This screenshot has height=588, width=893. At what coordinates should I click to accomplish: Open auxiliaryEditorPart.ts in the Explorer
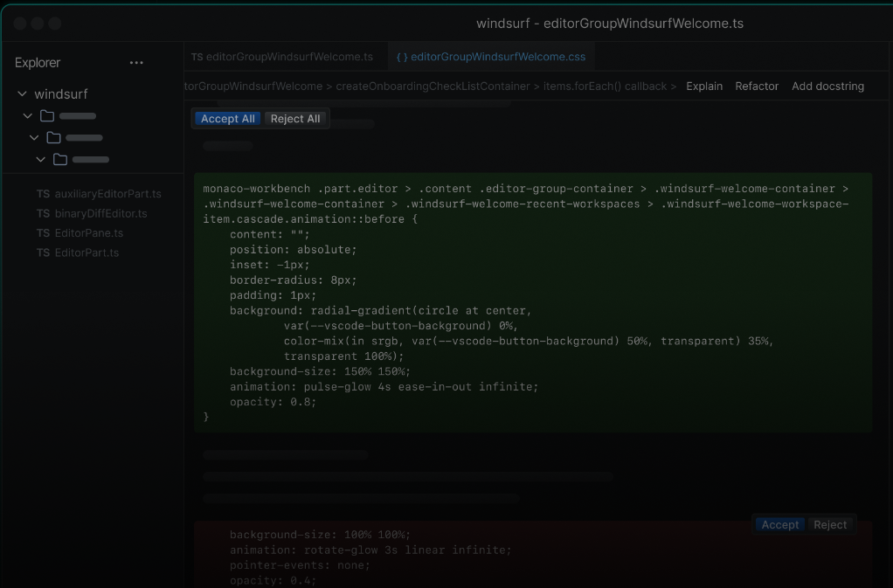(99, 194)
